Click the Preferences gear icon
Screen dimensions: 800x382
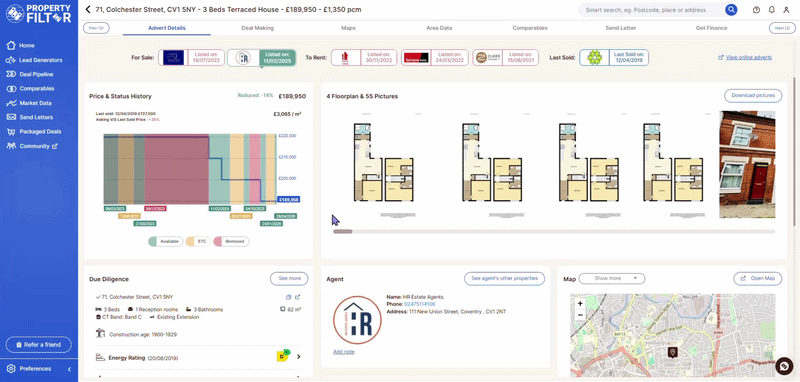11,369
